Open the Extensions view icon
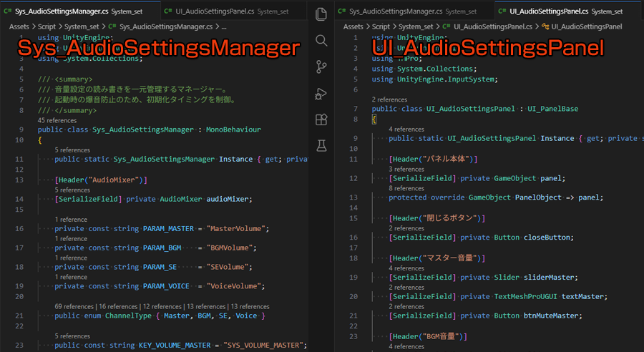 pyautogui.click(x=321, y=119)
